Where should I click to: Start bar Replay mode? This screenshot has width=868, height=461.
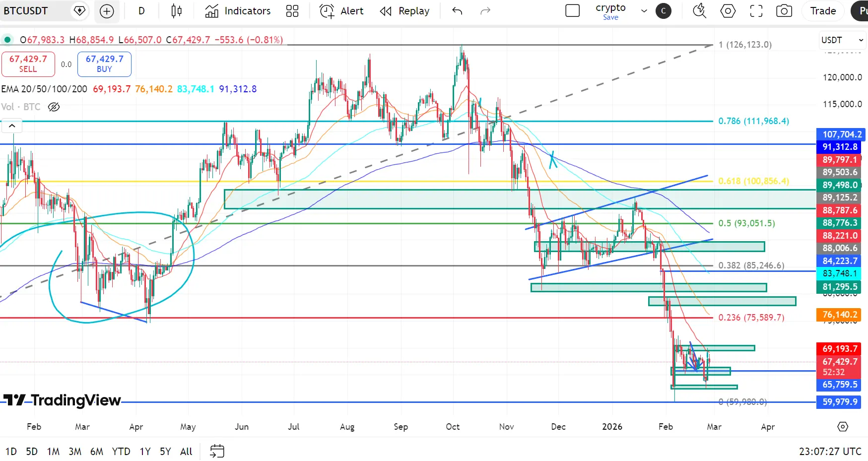(x=404, y=11)
